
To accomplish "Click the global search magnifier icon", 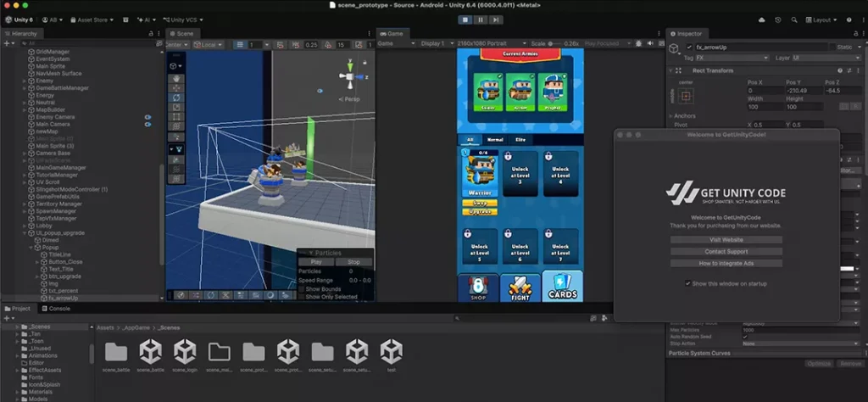I will (793, 20).
